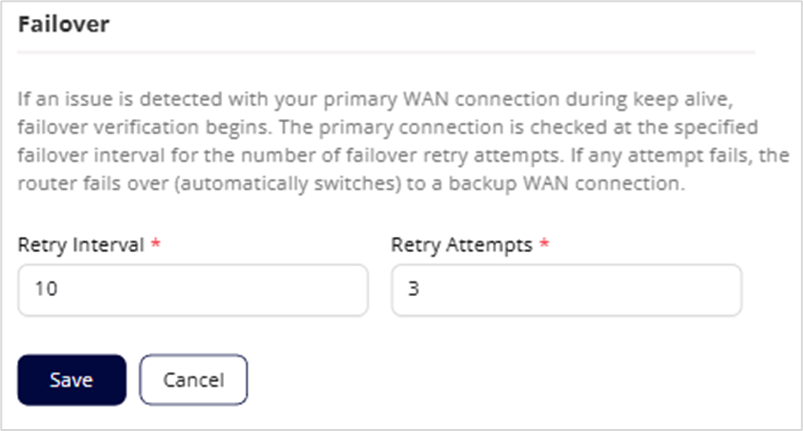Select the Failover section heading
This screenshot has width=803, height=431.
pos(63,26)
